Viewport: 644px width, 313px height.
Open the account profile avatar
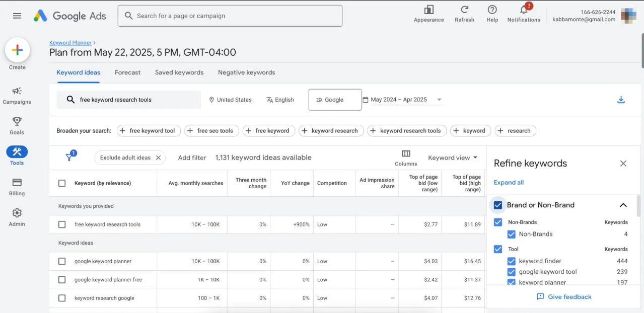629,16
